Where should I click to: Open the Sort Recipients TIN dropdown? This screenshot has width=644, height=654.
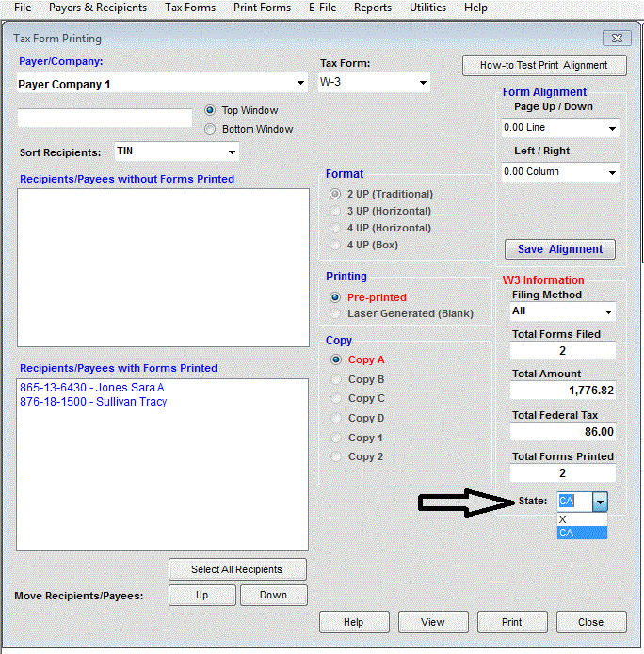(232, 152)
